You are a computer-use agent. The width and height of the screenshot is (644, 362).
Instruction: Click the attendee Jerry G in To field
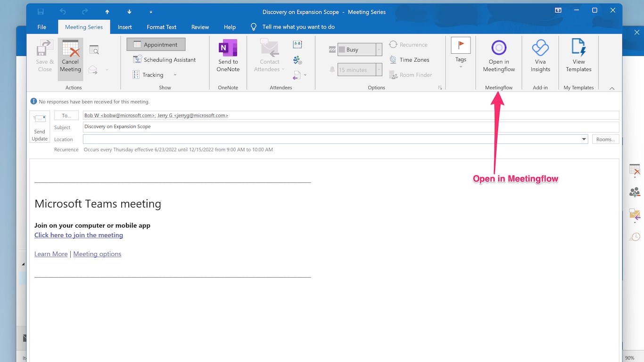(193, 115)
